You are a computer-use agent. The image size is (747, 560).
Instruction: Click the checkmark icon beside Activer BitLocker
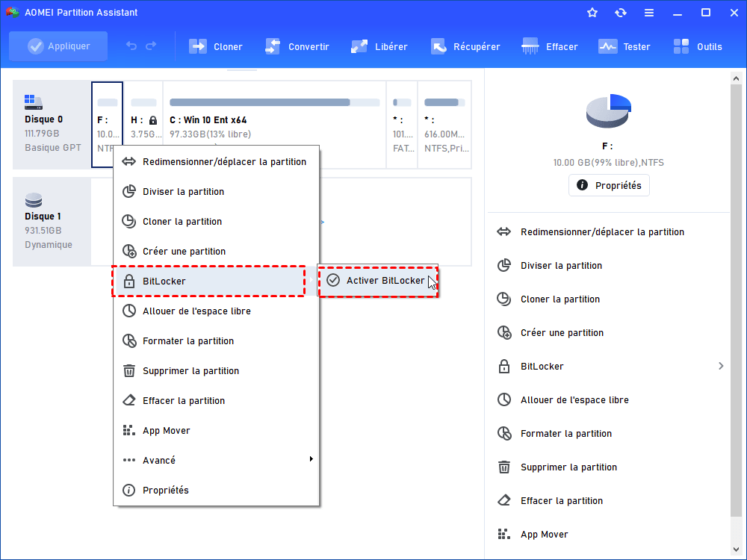pyautogui.click(x=333, y=280)
